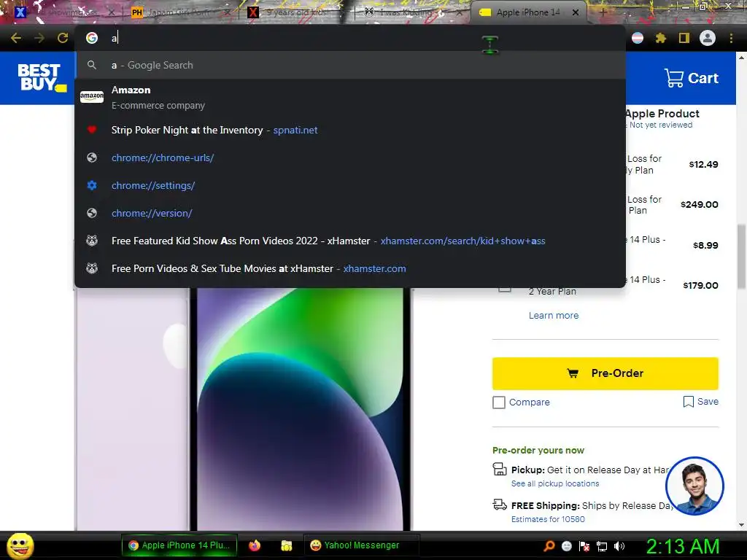This screenshot has width=747, height=560.
Task: Launch Firefox from the taskbar
Action: 255,545
